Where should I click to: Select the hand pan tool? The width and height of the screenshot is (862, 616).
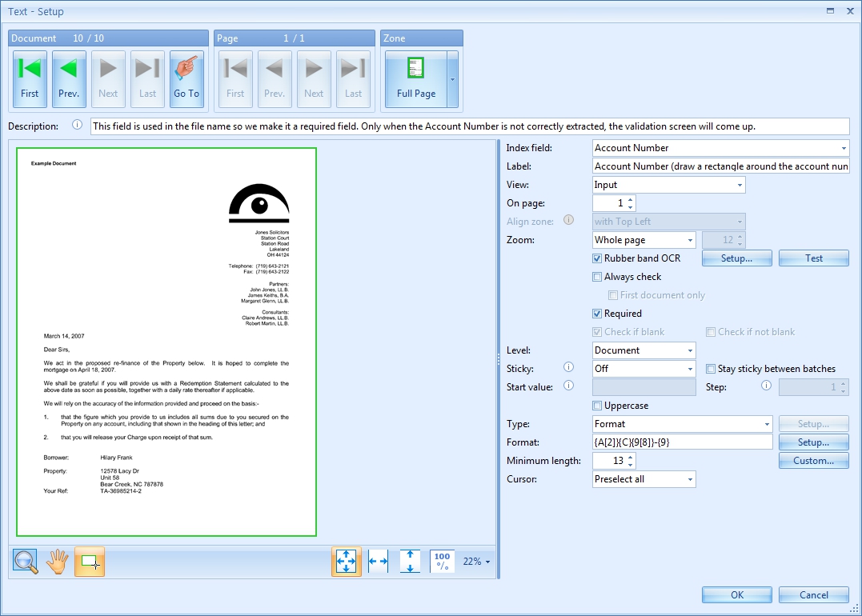[x=57, y=562]
